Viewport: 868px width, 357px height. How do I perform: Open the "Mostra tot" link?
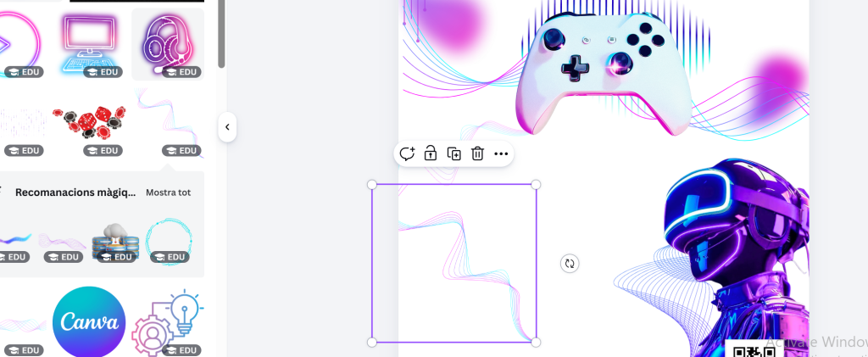[168, 192]
